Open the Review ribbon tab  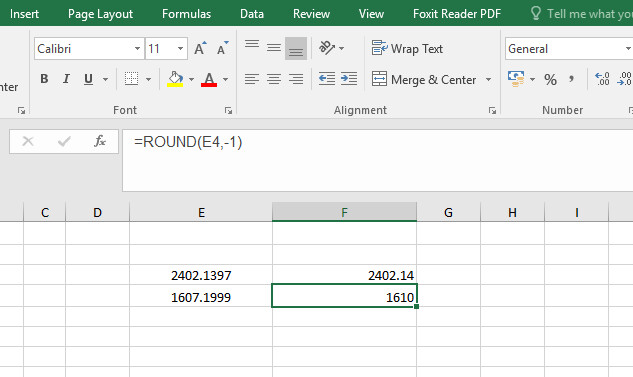coord(311,14)
